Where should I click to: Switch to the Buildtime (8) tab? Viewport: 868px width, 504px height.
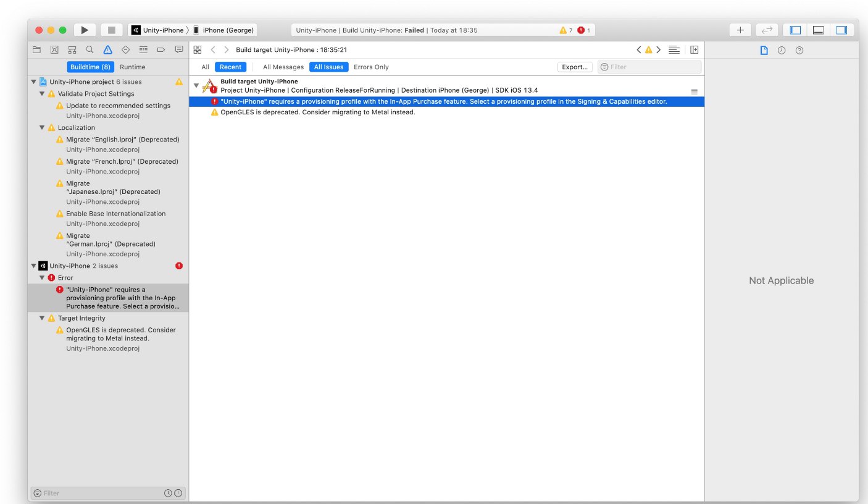tap(90, 67)
